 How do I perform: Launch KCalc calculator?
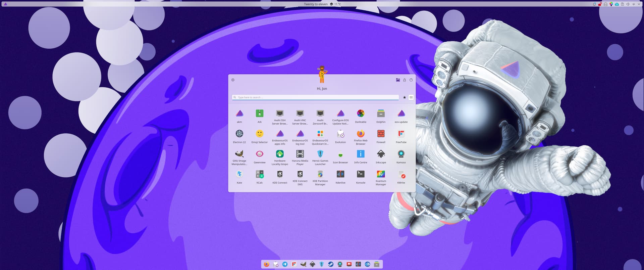[x=260, y=177]
